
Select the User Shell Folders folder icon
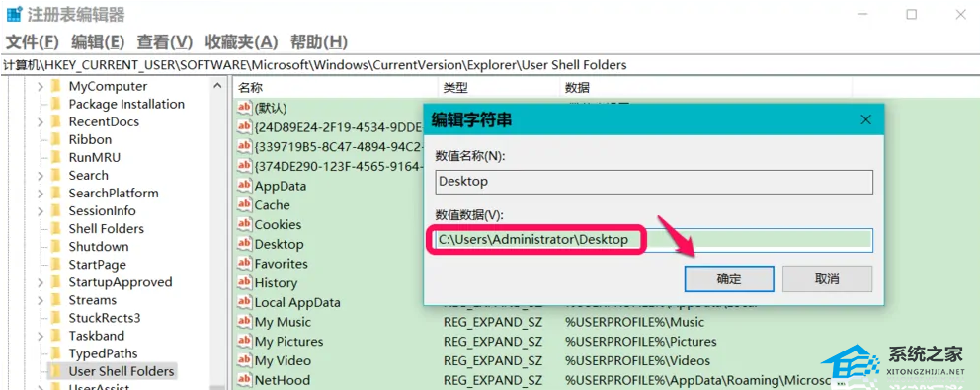55,371
